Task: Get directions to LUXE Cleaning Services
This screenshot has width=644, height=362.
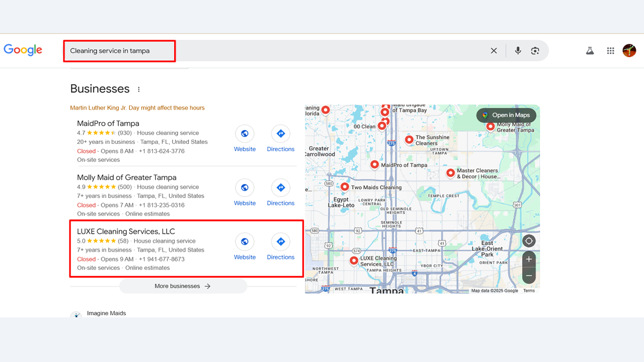Action: 281,247
